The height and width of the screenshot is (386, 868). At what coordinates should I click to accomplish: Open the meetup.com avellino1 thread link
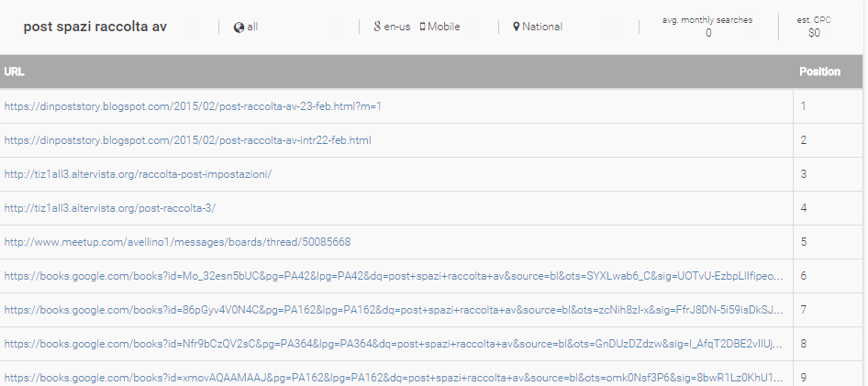point(177,242)
